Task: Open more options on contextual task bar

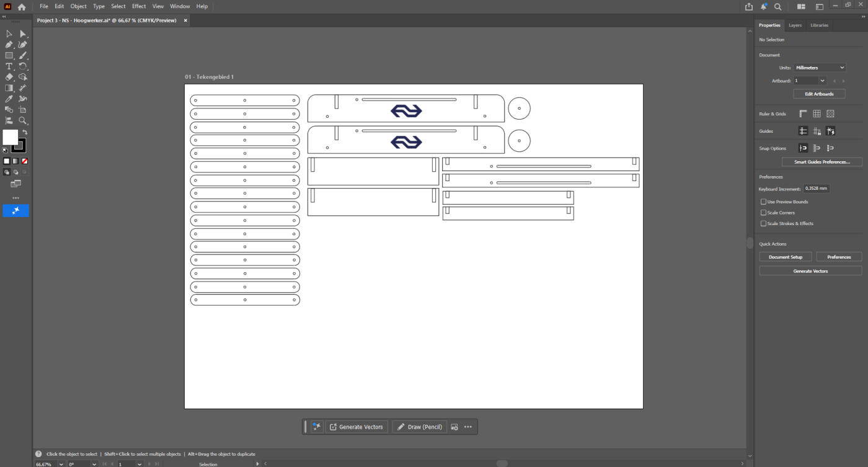Action: (468, 427)
